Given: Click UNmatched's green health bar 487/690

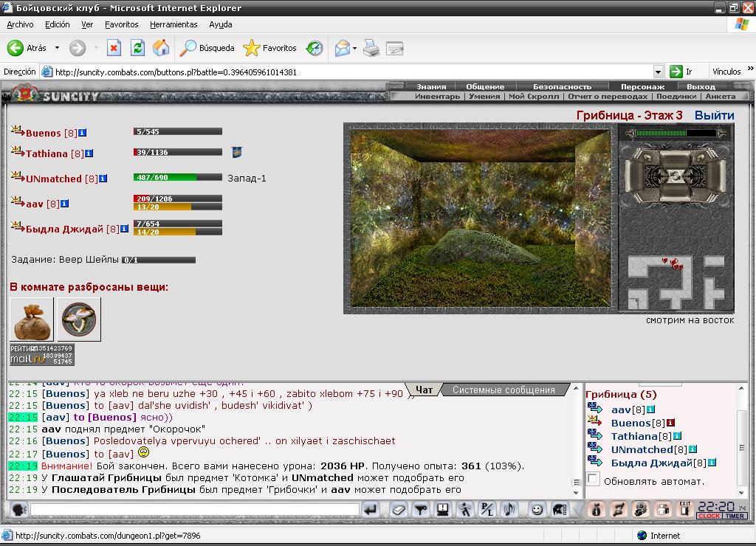Looking at the screenshot, I should pos(177,177).
